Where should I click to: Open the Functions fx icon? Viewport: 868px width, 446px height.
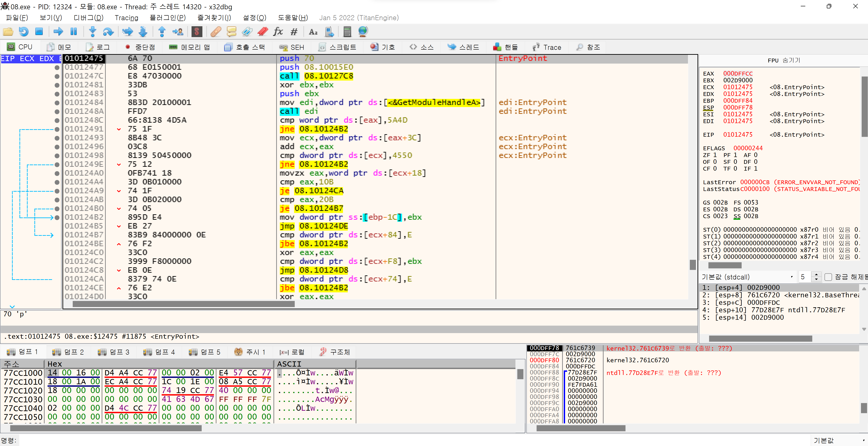click(x=278, y=32)
